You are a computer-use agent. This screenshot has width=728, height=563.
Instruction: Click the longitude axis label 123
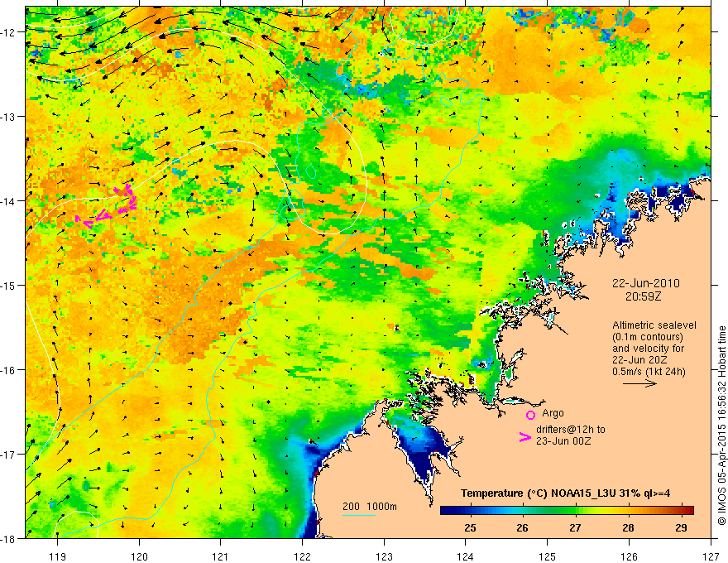pyautogui.click(x=384, y=557)
